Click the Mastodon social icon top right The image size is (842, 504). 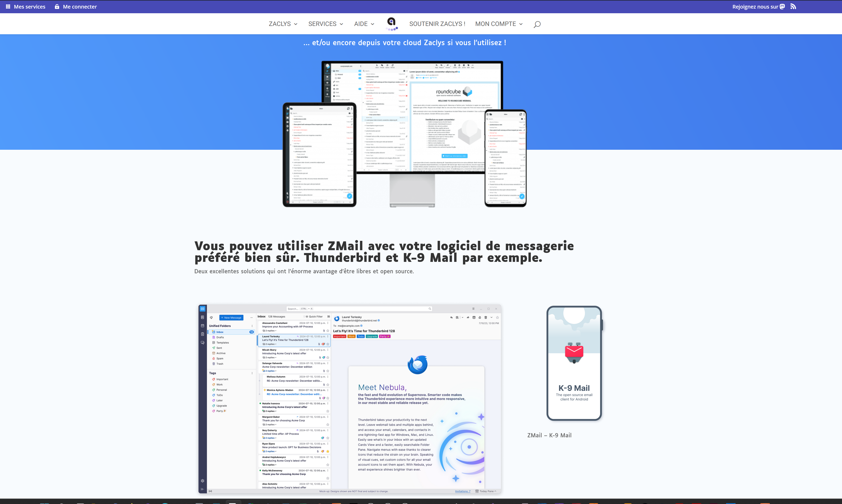(x=783, y=6)
